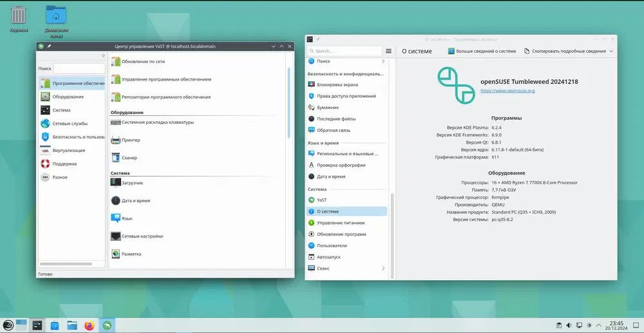This screenshot has width=644, height=333.
Task: Open the Загрузчик module in YaST
Action: tap(127, 183)
